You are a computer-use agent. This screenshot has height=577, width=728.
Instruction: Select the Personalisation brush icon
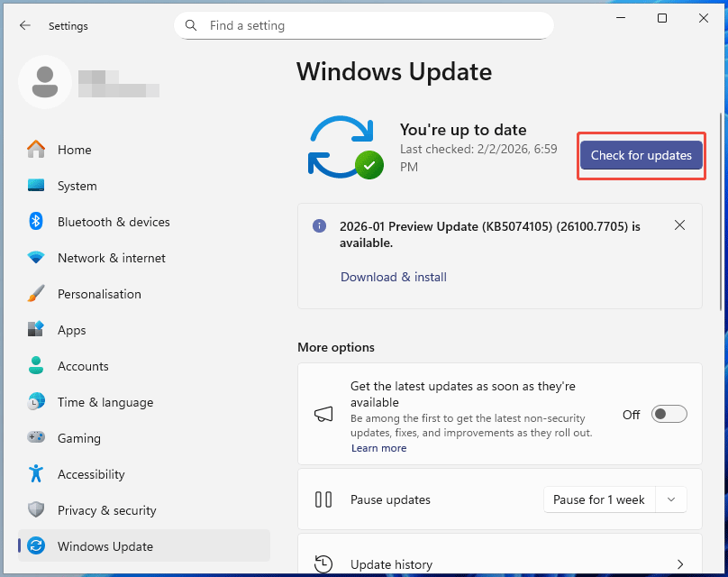click(36, 294)
